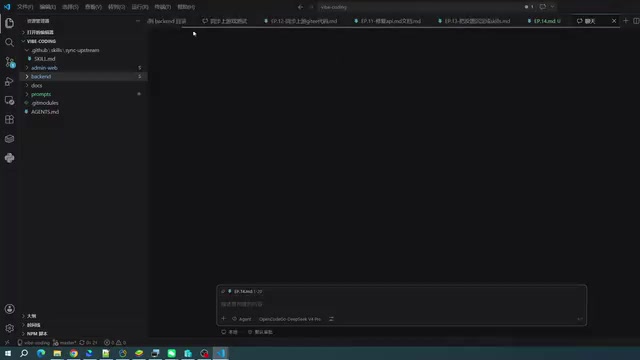The height and width of the screenshot is (360, 640).
Task: Click the navigate back arrow in title bar
Action: tap(300, 7)
